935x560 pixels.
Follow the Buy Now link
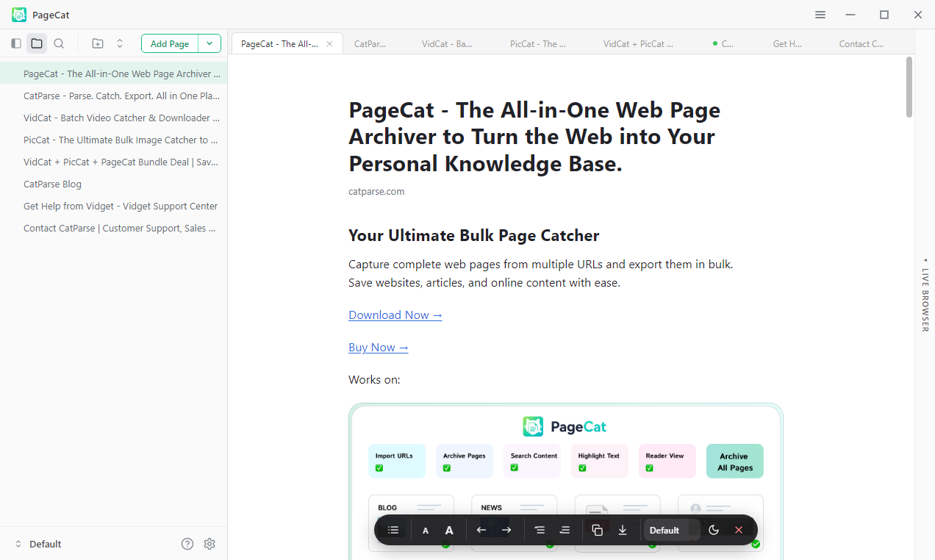tap(379, 347)
